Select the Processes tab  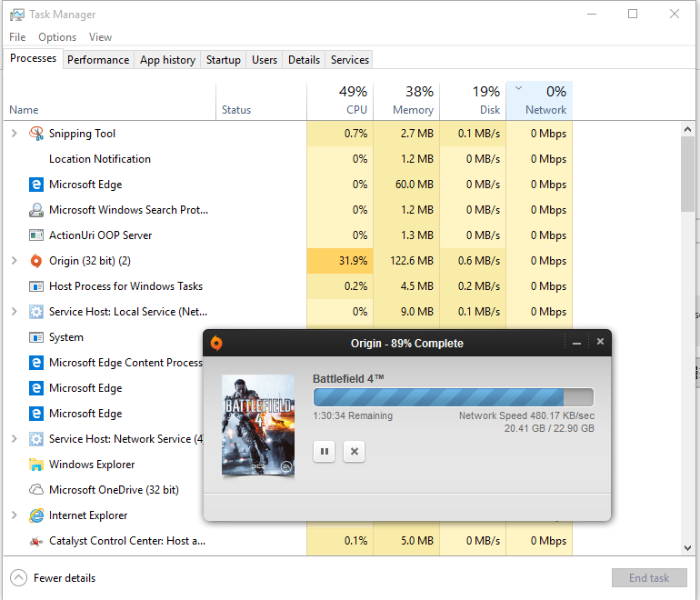pyautogui.click(x=33, y=58)
